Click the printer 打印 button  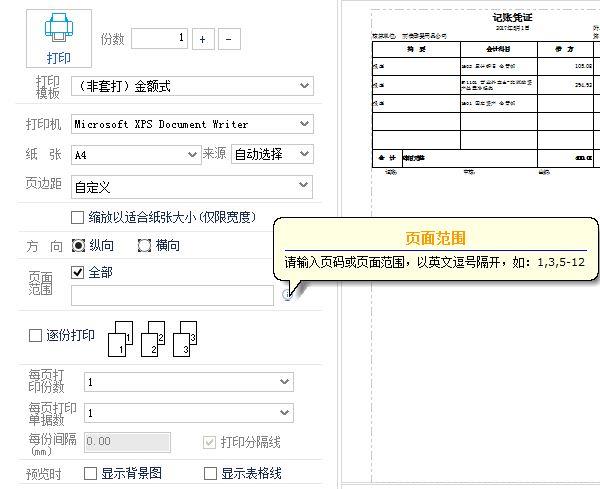pyautogui.click(x=59, y=39)
